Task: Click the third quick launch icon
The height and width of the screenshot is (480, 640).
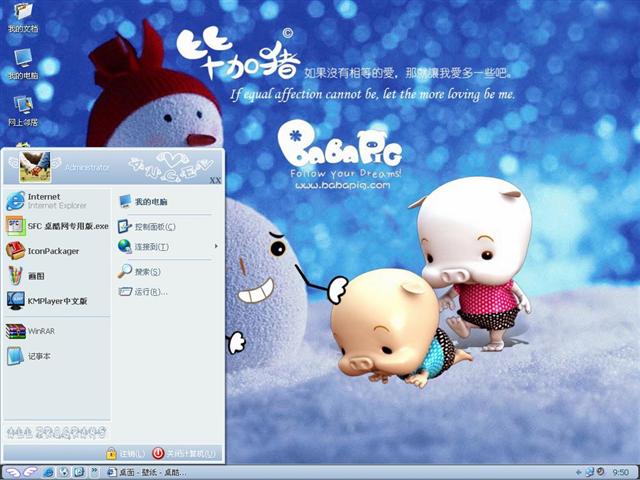Action: tap(79, 473)
